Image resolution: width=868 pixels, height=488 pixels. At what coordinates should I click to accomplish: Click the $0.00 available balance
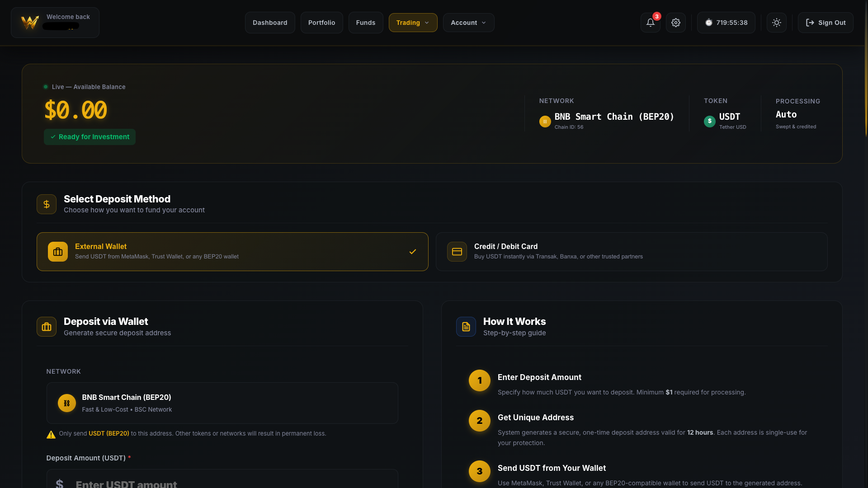pyautogui.click(x=75, y=110)
